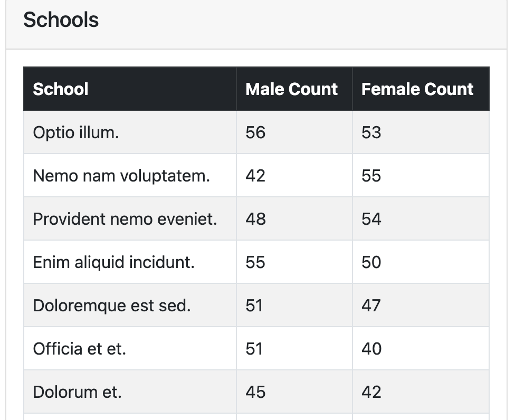Click the Officia et et. school name
The width and height of the screenshot is (515, 420).
(80, 349)
